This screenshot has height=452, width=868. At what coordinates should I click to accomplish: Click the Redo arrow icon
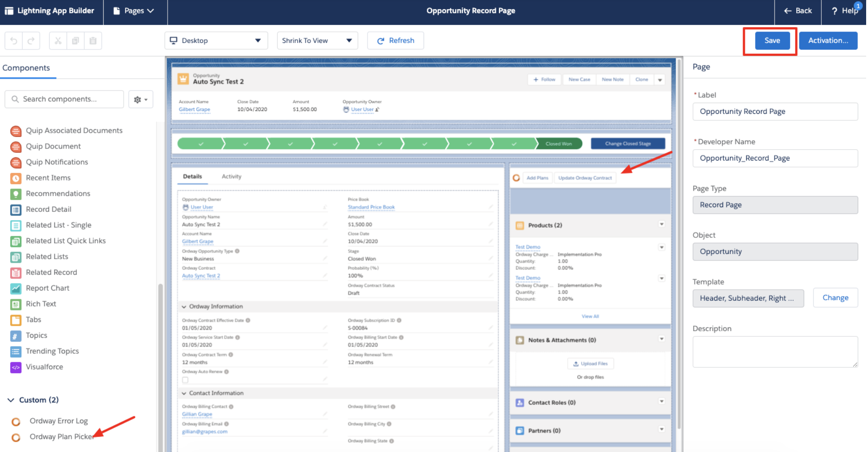point(31,41)
